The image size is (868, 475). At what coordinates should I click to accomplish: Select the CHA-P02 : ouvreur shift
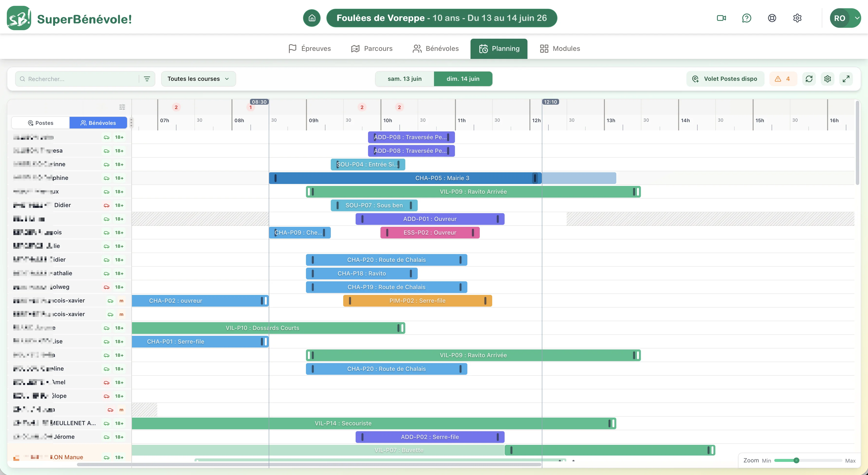200,301
